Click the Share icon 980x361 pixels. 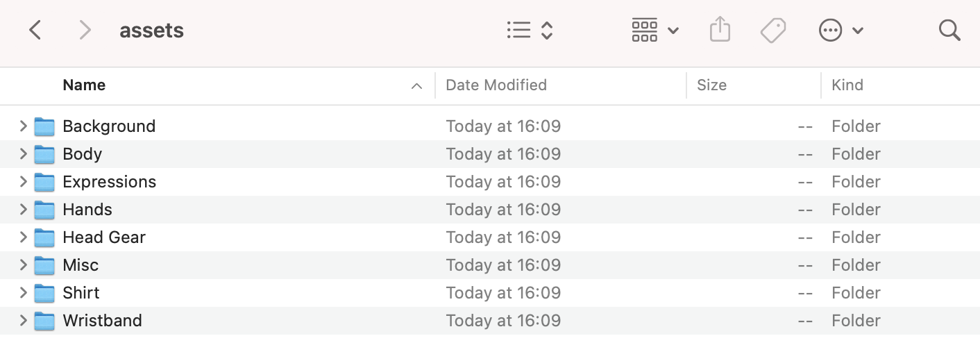click(x=720, y=30)
